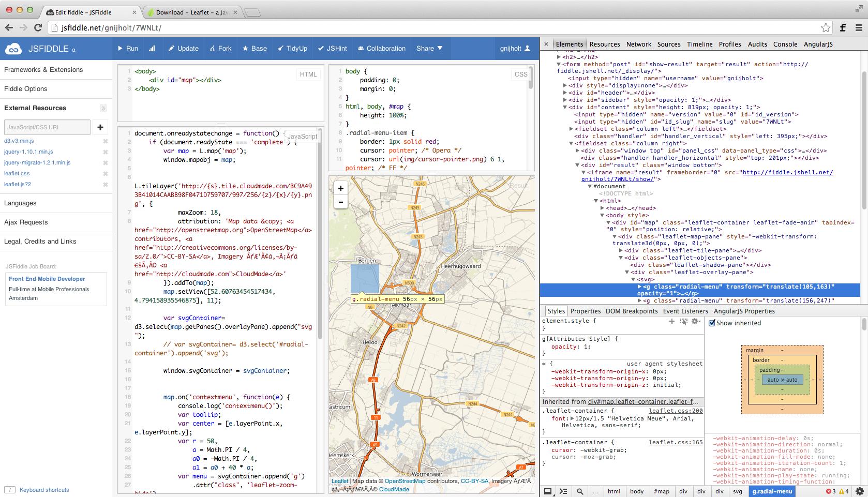Open OpenStreetMap attribution link
The height and width of the screenshot is (497, 868).
tap(405, 481)
